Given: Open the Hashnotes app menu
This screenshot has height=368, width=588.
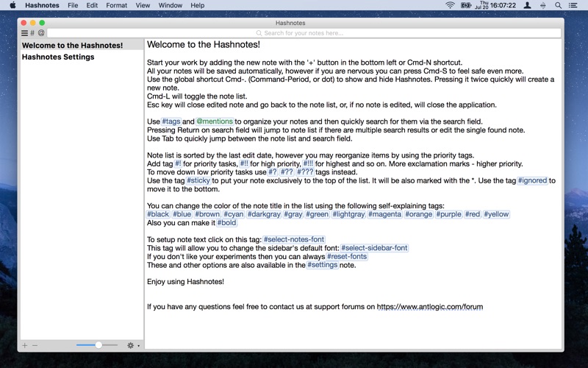Looking at the screenshot, I should (42, 5).
